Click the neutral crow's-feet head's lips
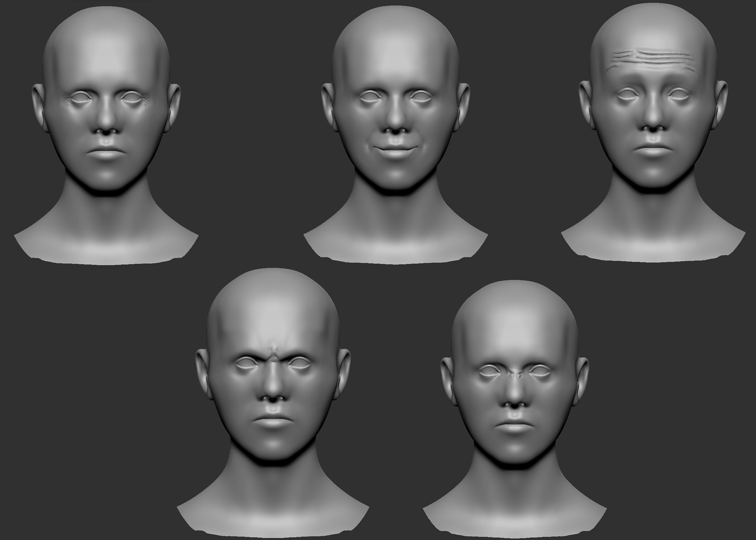Screen dimensions: 756x540 click(x=105, y=154)
